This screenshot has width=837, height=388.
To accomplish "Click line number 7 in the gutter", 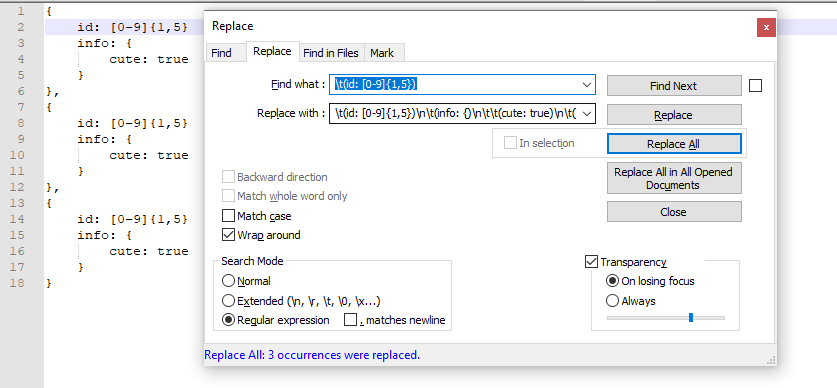I will click(20, 107).
